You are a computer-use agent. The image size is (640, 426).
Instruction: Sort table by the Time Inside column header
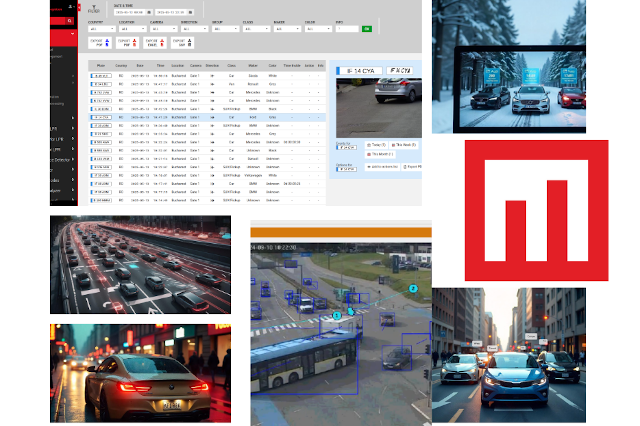click(x=292, y=66)
